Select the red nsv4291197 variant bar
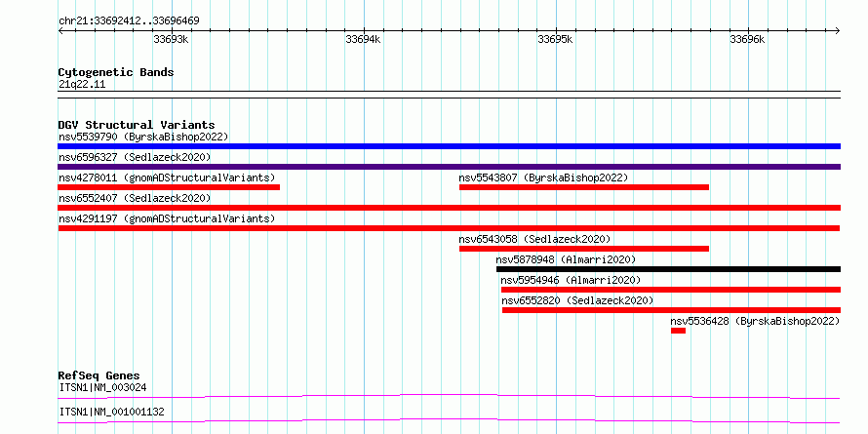The image size is (868, 434). [x=449, y=228]
